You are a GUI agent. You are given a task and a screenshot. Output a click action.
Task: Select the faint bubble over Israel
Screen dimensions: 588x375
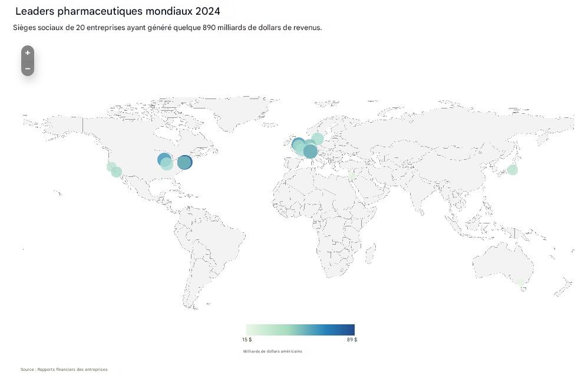(x=352, y=175)
